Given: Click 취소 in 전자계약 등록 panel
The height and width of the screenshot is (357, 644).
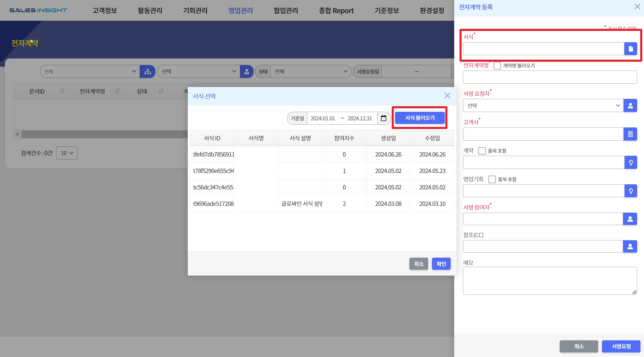Looking at the screenshot, I should coord(579,346).
